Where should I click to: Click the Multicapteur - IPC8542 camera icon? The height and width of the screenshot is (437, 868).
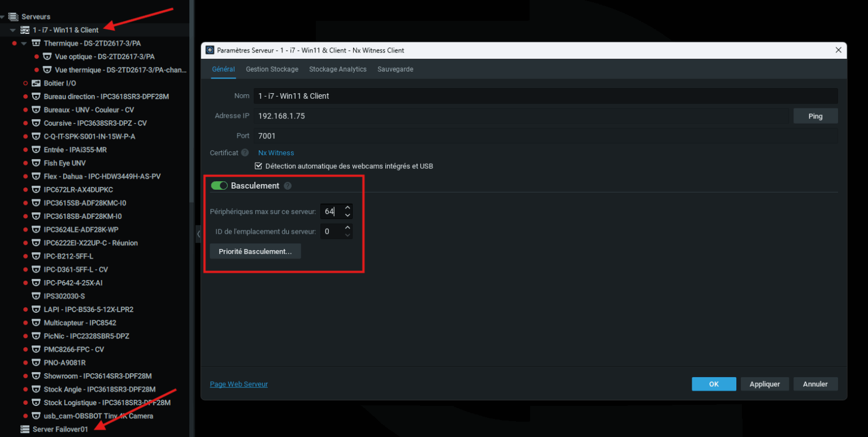pyautogui.click(x=36, y=323)
